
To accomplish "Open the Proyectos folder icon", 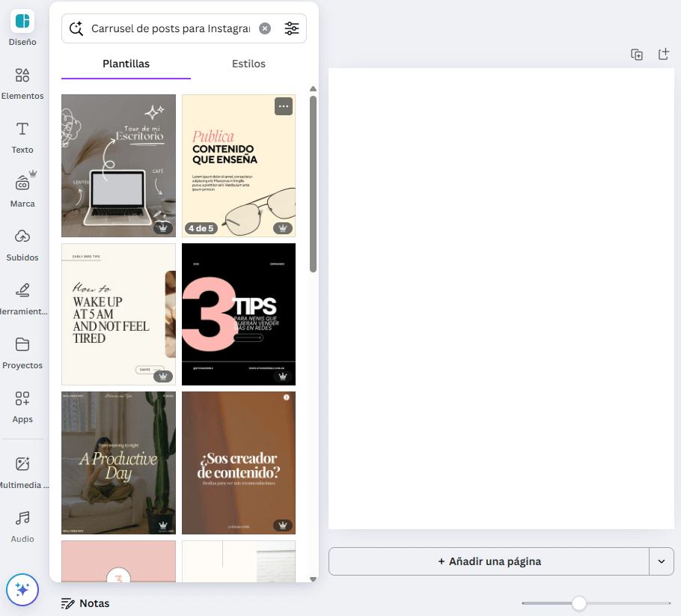I will (x=22, y=345).
